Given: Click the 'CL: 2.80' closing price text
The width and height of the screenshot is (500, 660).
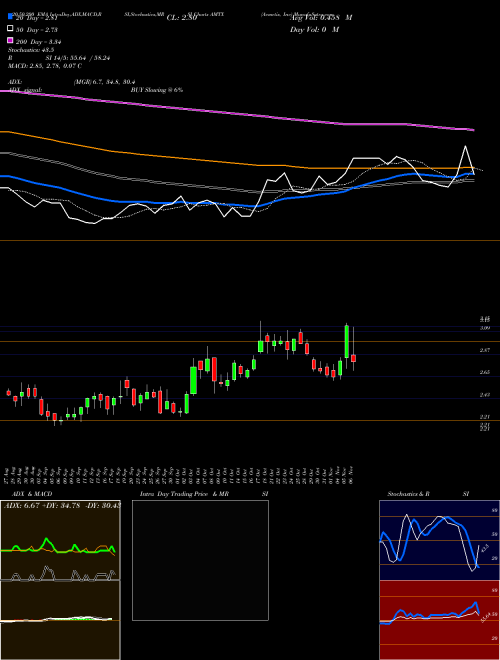Looking at the screenshot, I should click(182, 18).
